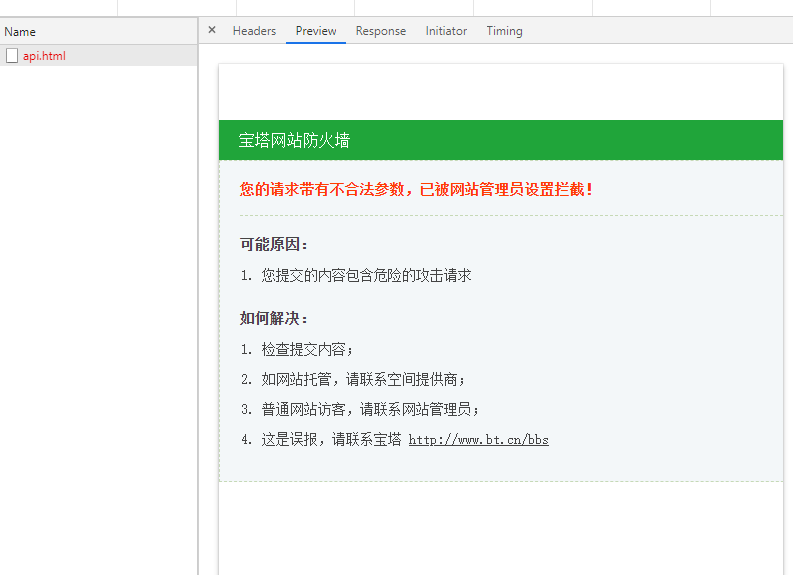Screen dimensions: 793x575
Task: Click the document icon beside api.html
Action: pos(12,56)
